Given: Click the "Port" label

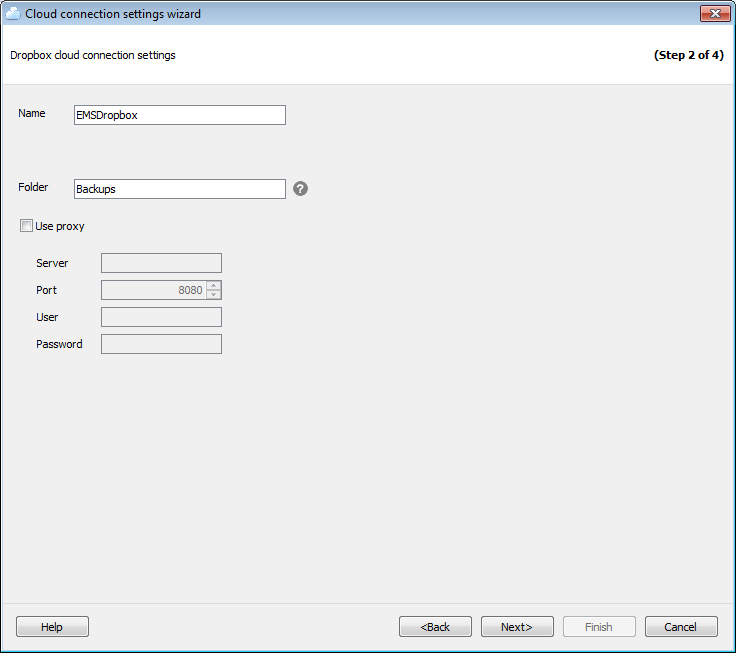Looking at the screenshot, I should click(46, 290).
